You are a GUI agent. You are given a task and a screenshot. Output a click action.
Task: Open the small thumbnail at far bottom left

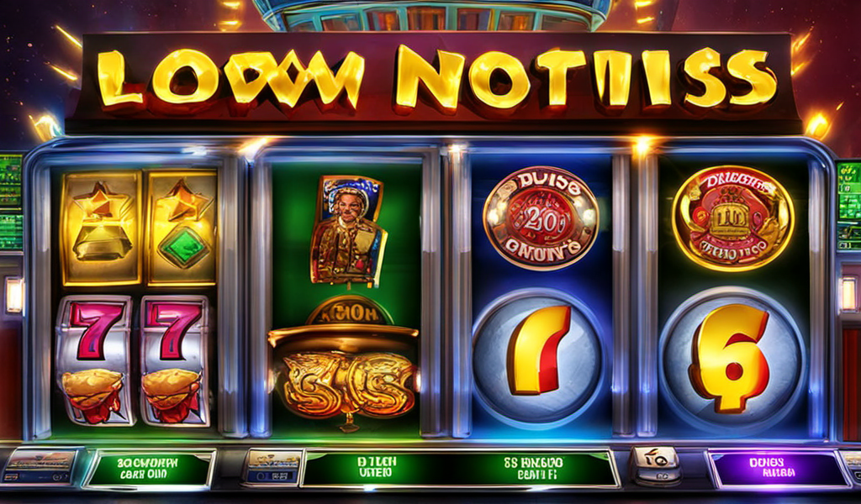(x=40, y=465)
